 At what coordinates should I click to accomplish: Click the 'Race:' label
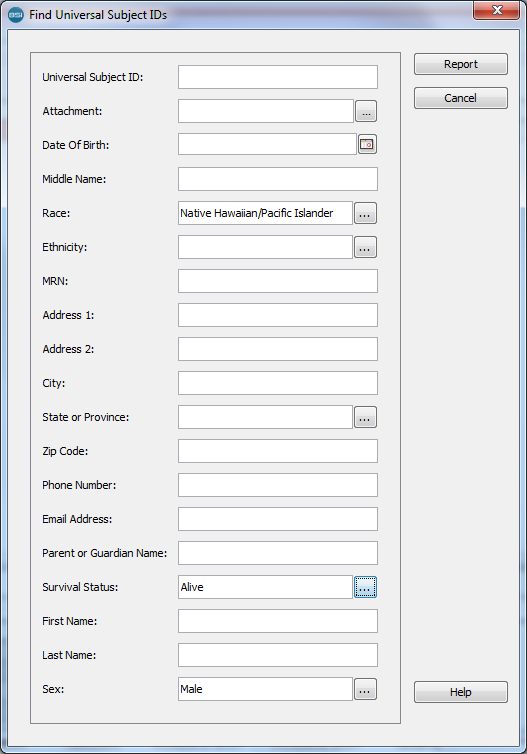[x=56, y=213]
